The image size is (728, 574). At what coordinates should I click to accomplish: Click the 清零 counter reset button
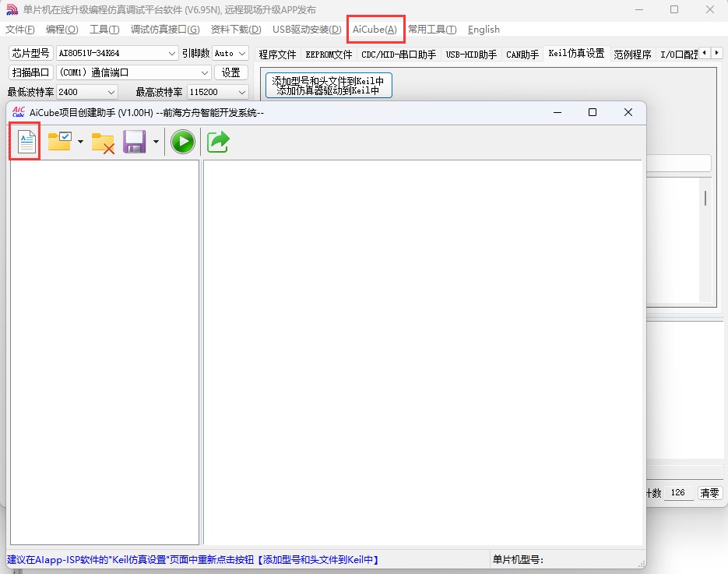coord(709,493)
